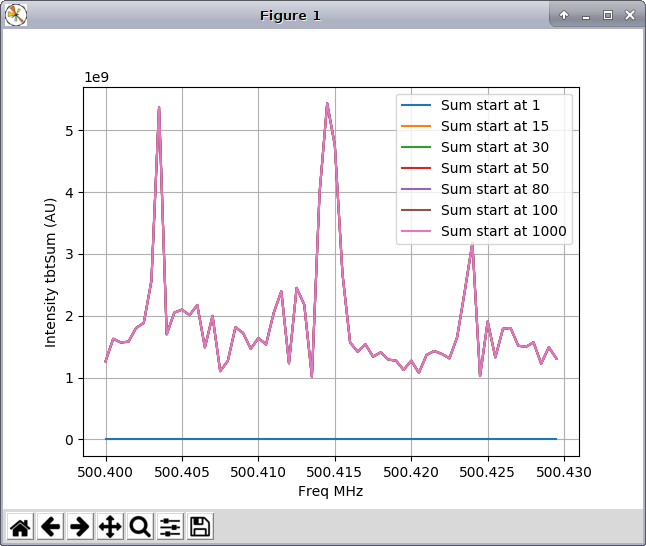Click the 'Intensity tbtSum (AU)' y-axis label
Image resolution: width=646 pixels, height=546 pixels.
tap(51, 271)
